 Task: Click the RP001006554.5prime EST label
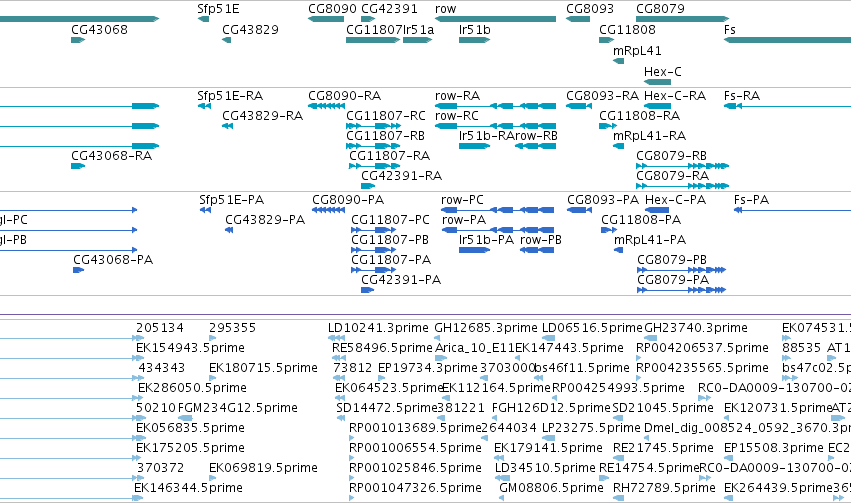coord(415,449)
